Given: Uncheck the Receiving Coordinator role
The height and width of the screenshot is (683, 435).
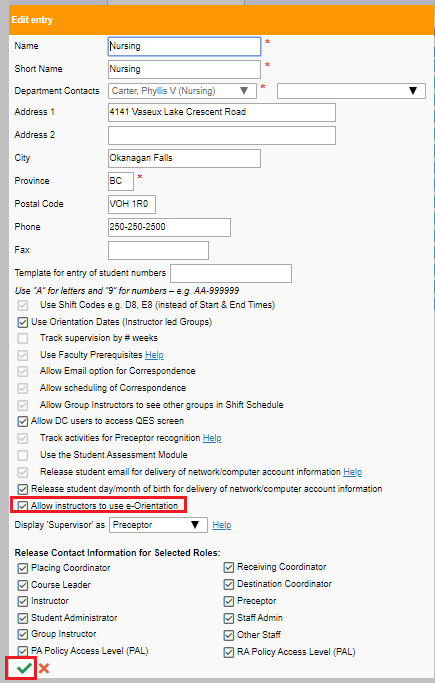Looking at the screenshot, I should tap(229, 567).
